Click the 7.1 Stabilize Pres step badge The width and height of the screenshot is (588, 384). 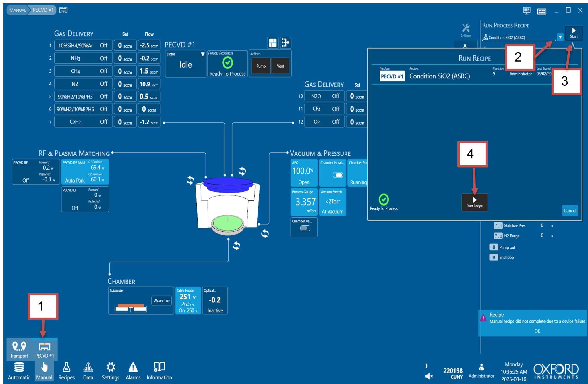pos(498,226)
